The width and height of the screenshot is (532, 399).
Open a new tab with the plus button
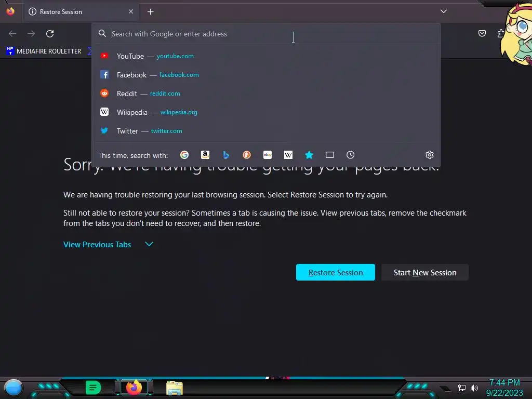click(150, 12)
